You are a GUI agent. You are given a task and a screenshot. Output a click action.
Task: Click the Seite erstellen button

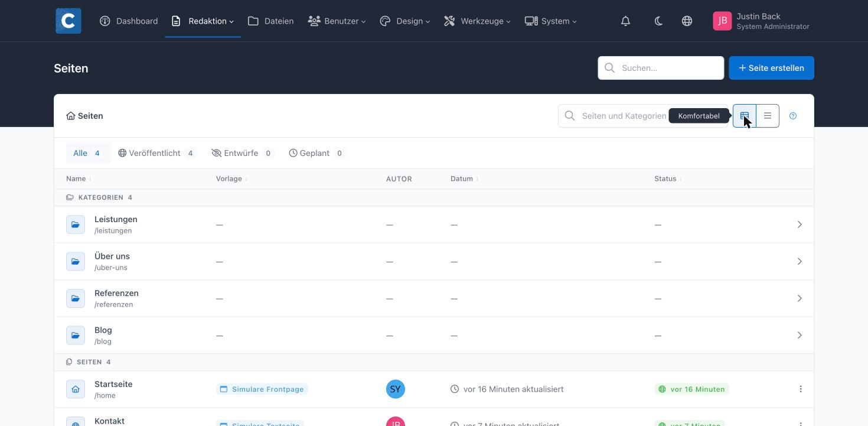click(x=771, y=68)
